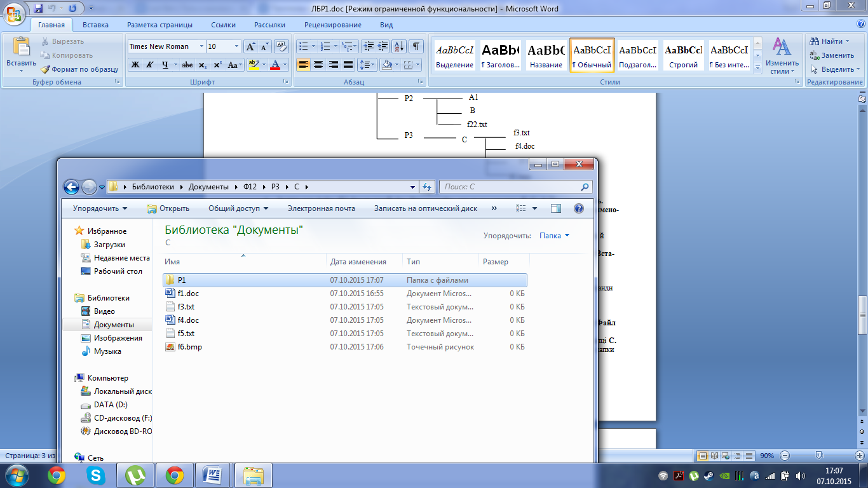Toggle center text alignment
The width and height of the screenshot is (868, 488).
[x=318, y=65]
